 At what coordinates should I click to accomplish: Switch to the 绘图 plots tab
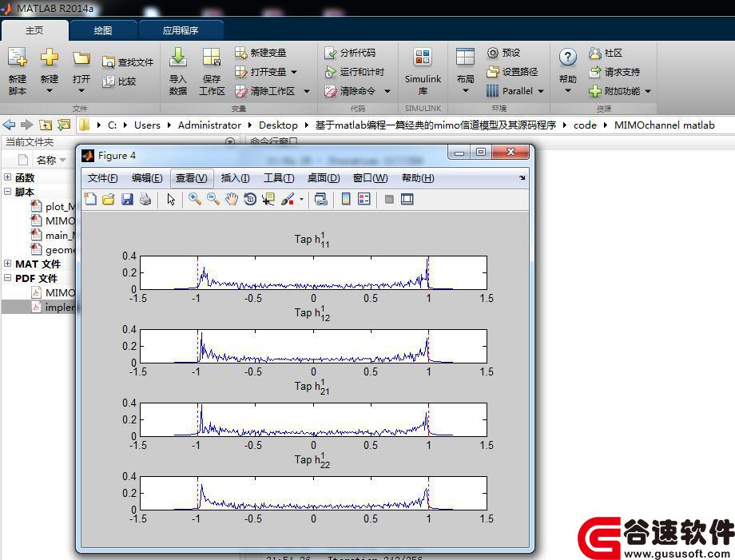[102, 30]
